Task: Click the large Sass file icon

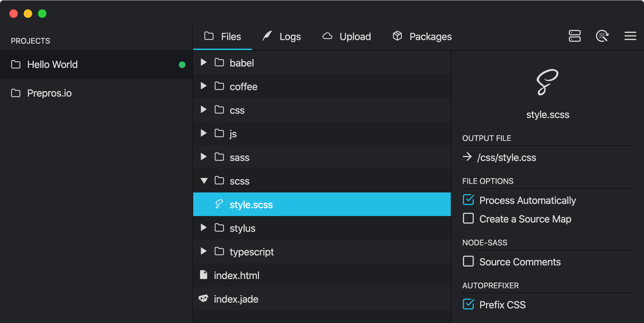Action: 547,82
